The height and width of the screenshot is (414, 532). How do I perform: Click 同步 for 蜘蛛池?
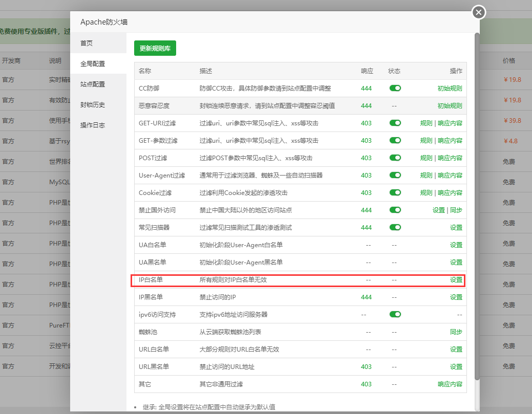coord(456,332)
